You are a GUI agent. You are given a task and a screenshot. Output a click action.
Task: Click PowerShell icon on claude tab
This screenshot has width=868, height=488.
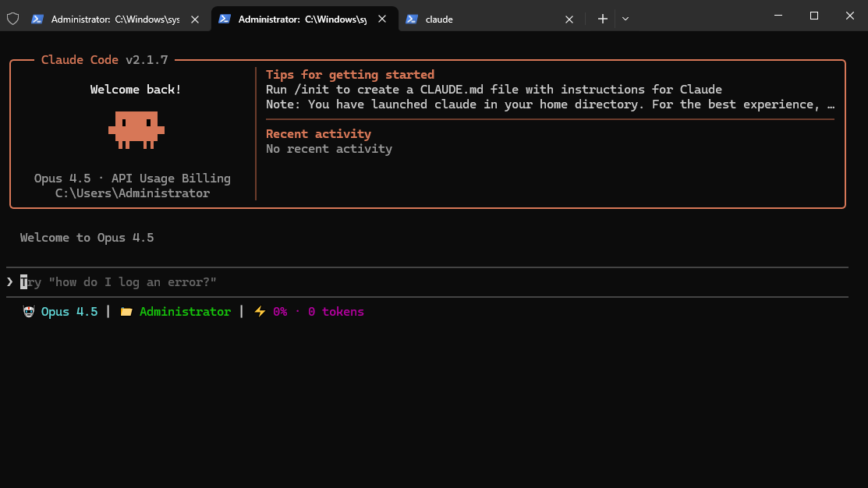411,19
